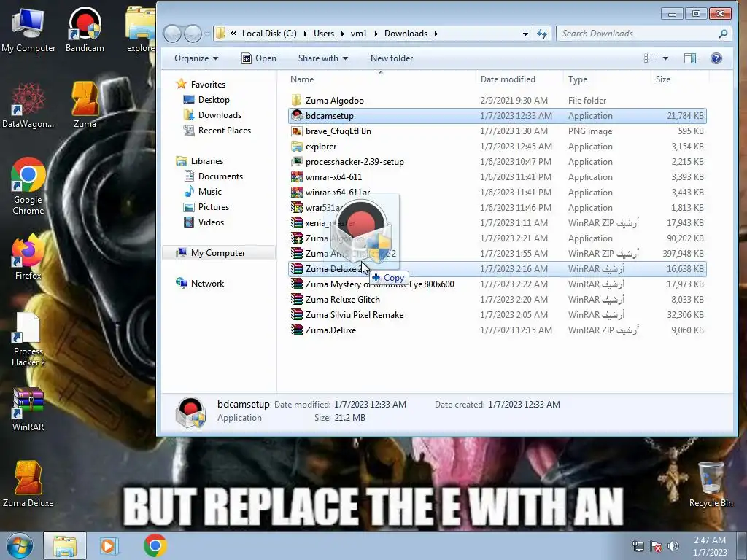The image size is (747, 560).
Task: Select Music library
Action: point(203,192)
